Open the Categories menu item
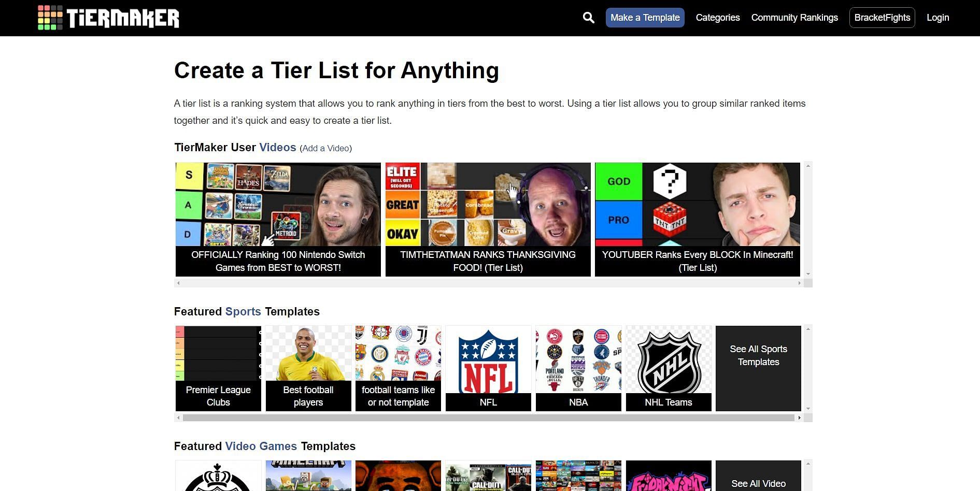This screenshot has height=491, width=980. (717, 18)
